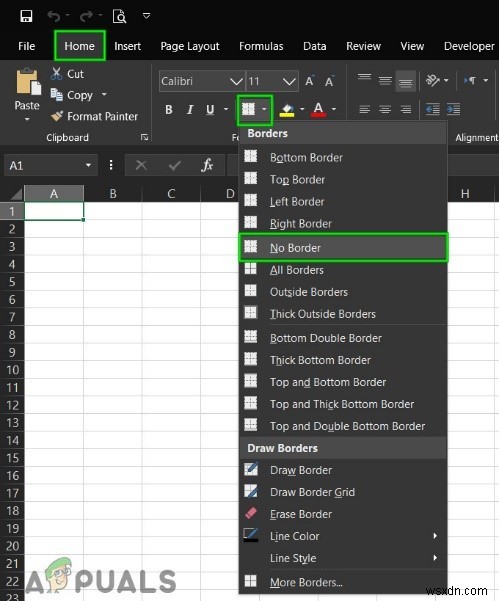Open the font size 11 dropdown
499x601 pixels.
[x=289, y=81]
